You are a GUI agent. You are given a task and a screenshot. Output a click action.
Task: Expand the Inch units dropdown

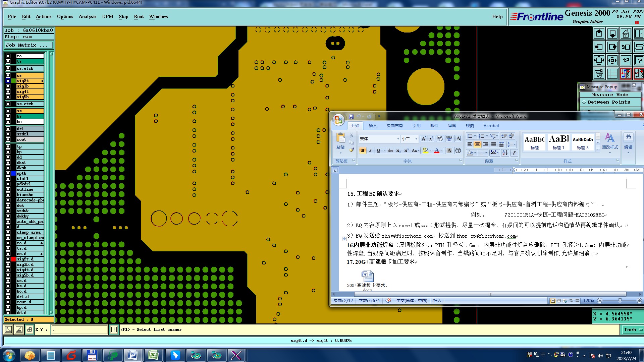coord(641,330)
